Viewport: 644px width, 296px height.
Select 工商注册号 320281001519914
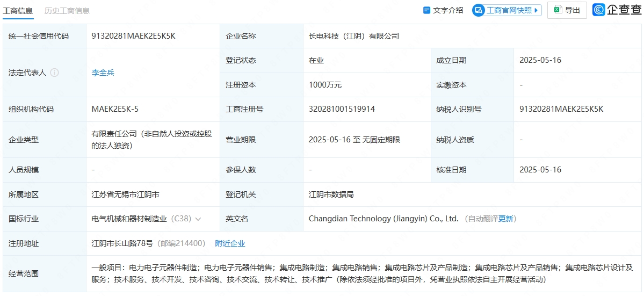[342, 109]
